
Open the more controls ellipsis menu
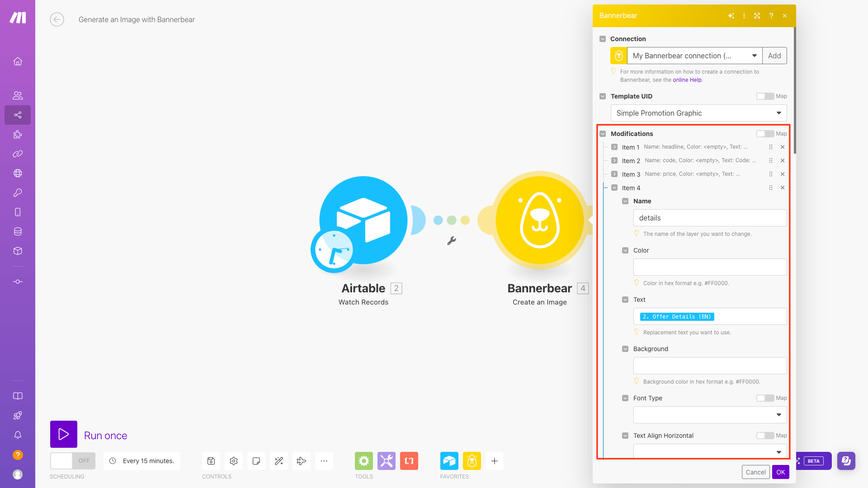tap(324, 461)
